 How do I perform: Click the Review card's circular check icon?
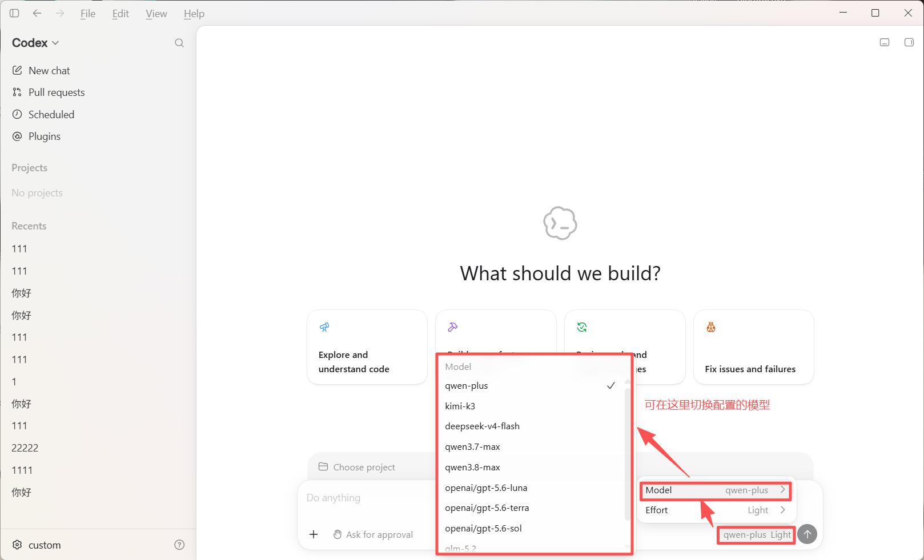coord(582,327)
